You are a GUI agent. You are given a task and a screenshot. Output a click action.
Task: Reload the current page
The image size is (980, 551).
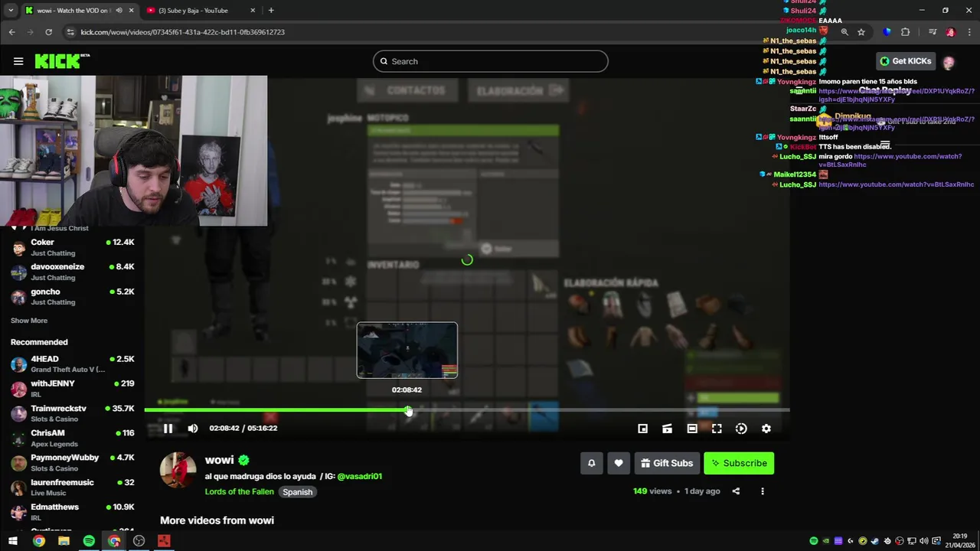coord(48,32)
